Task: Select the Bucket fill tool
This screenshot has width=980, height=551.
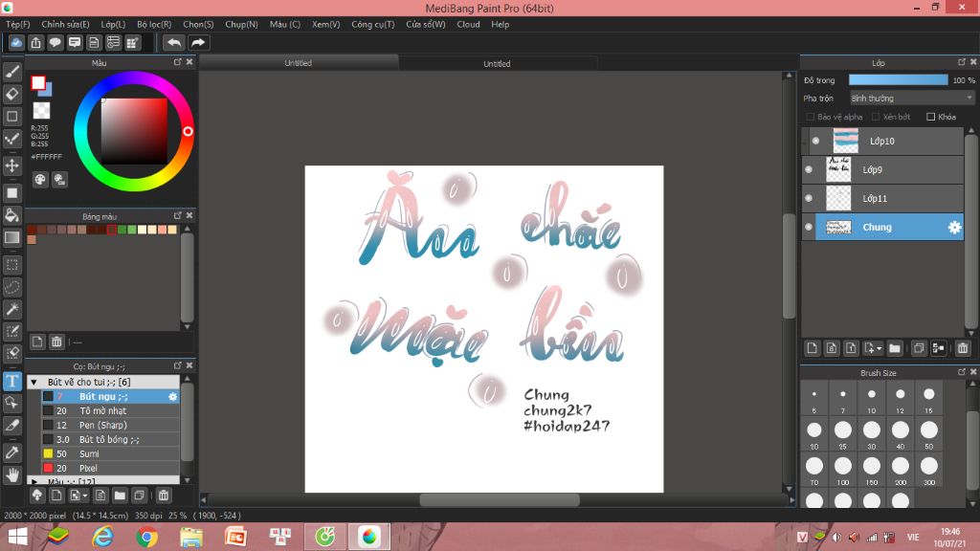Action: pyautogui.click(x=11, y=215)
